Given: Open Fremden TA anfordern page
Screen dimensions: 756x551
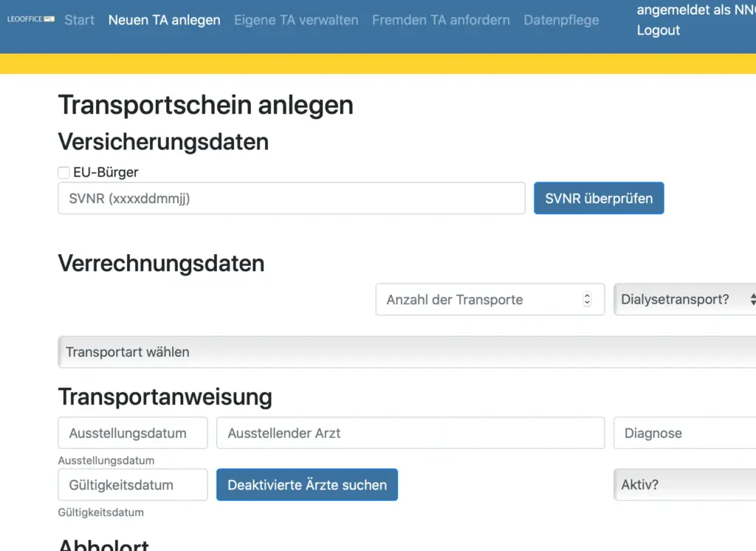Looking at the screenshot, I should click(x=441, y=20).
